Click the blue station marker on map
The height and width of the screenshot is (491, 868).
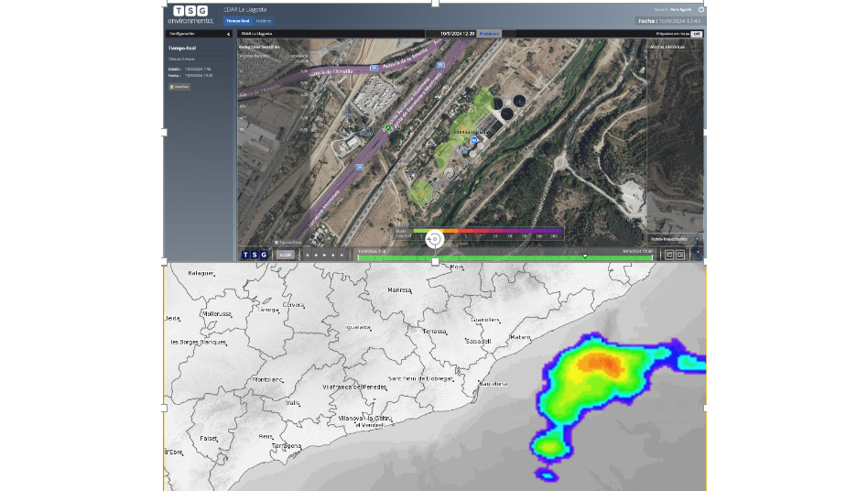click(474, 139)
